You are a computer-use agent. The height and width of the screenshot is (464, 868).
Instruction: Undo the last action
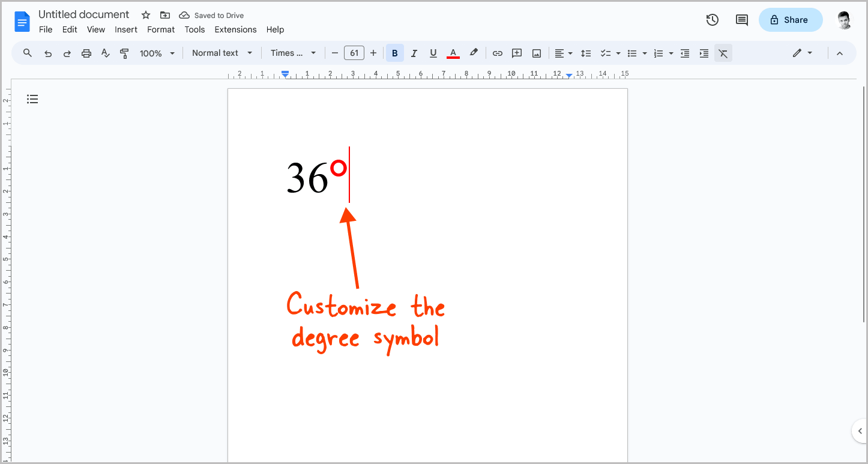click(x=48, y=53)
